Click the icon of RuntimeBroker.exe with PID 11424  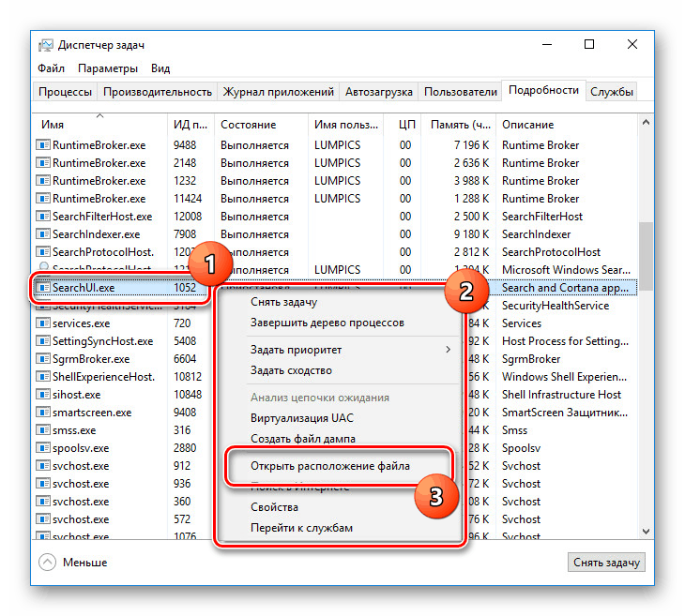coord(43,199)
